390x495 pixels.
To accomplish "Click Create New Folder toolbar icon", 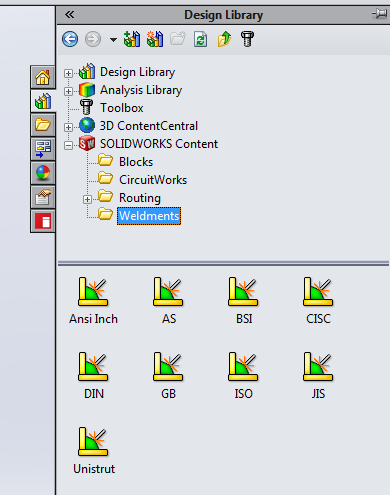I will pyautogui.click(x=178, y=39).
